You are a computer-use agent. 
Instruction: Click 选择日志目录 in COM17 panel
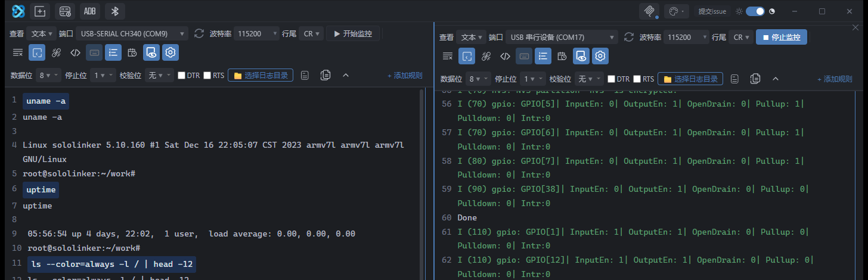(690, 79)
